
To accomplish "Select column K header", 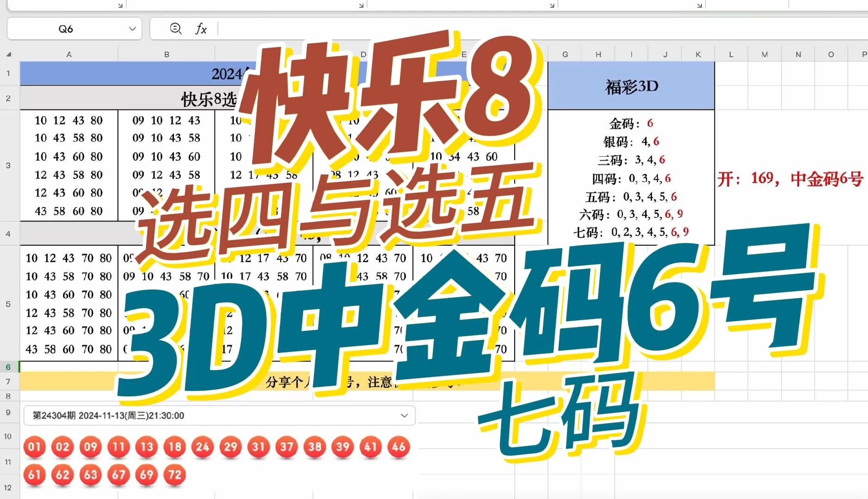I will point(698,54).
